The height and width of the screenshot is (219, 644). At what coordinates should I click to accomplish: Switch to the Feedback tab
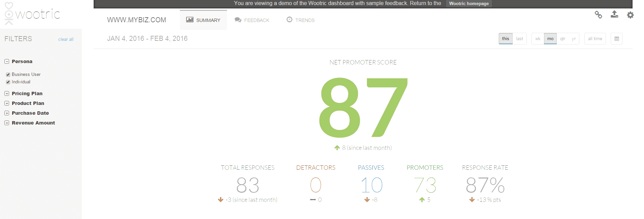coord(256,20)
